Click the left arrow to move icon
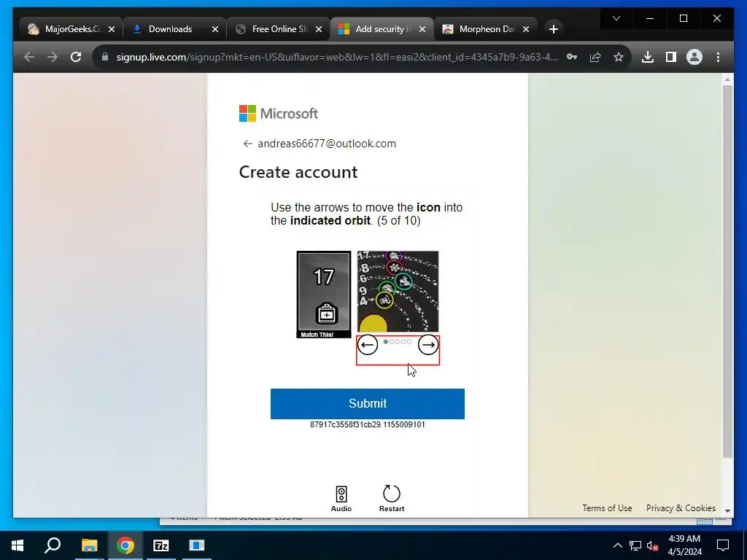Image resolution: width=747 pixels, height=560 pixels. click(368, 345)
